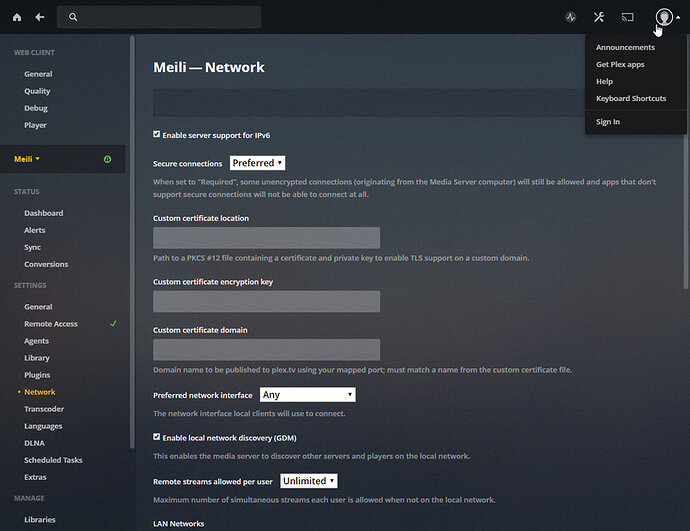Open Help from the account menu
The height and width of the screenshot is (531, 690).
(x=604, y=81)
